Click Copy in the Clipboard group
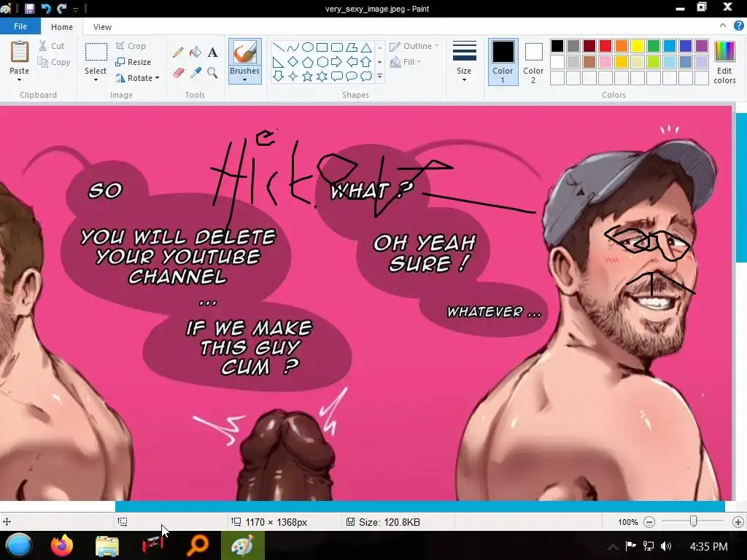The image size is (747, 560). (x=54, y=62)
